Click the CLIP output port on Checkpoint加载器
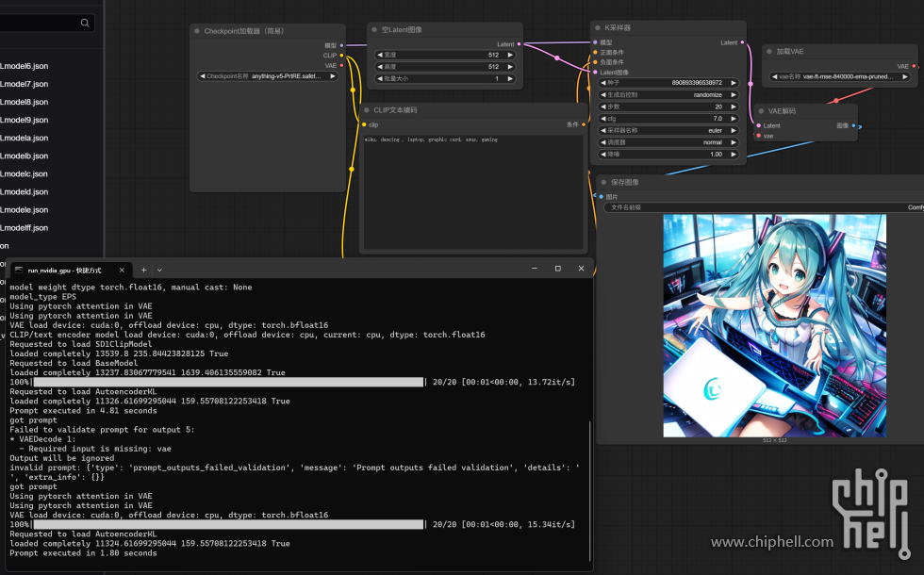 pos(341,56)
